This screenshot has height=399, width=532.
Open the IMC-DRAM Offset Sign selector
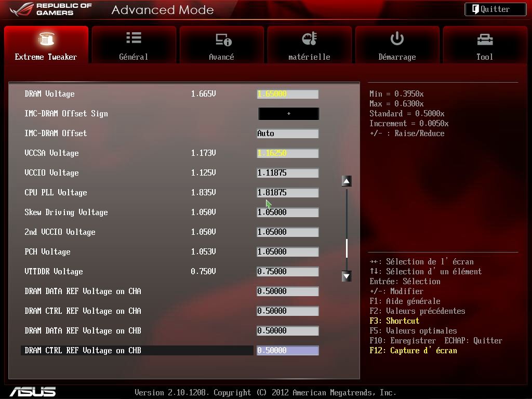point(288,114)
